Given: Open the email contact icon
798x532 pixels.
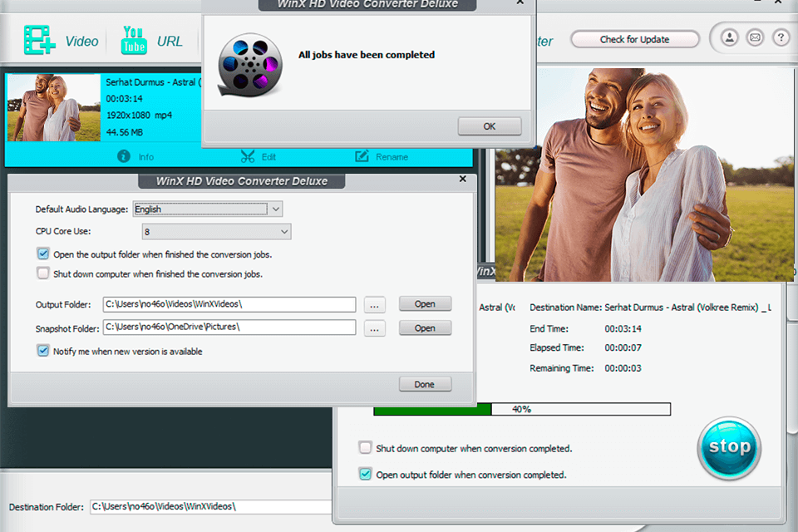Looking at the screenshot, I should (755, 37).
